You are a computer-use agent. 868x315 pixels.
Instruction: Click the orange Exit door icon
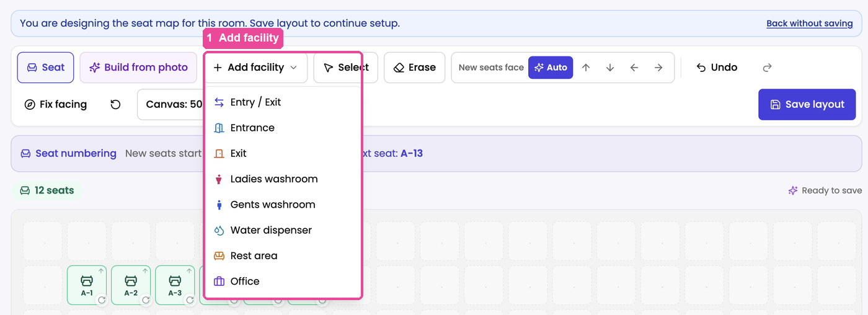219,153
